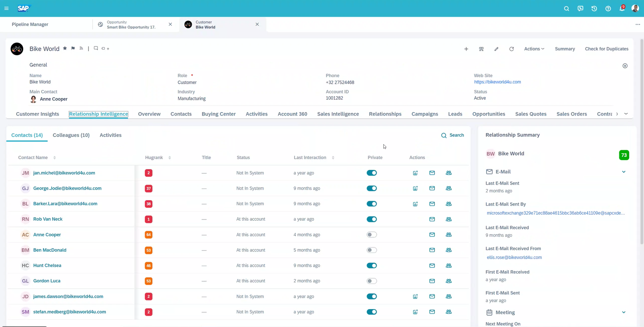
Task: Open the chat feed icon in header
Action: pyautogui.click(x=580, y=9)
